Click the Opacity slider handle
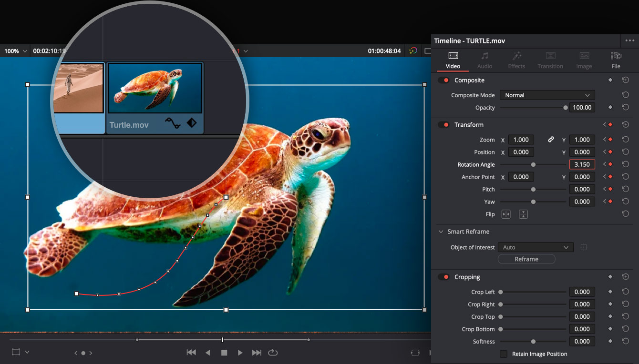 click(565, 107)
